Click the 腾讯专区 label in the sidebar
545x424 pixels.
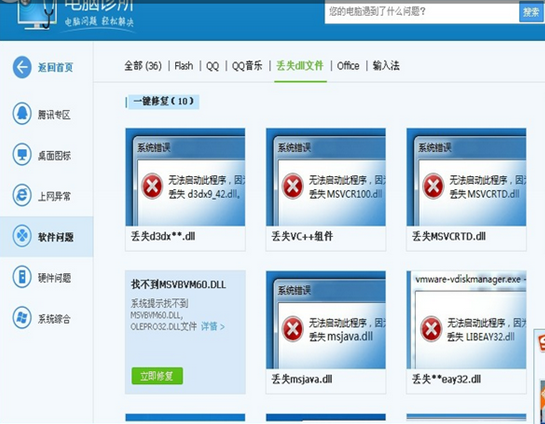point(54,114)
